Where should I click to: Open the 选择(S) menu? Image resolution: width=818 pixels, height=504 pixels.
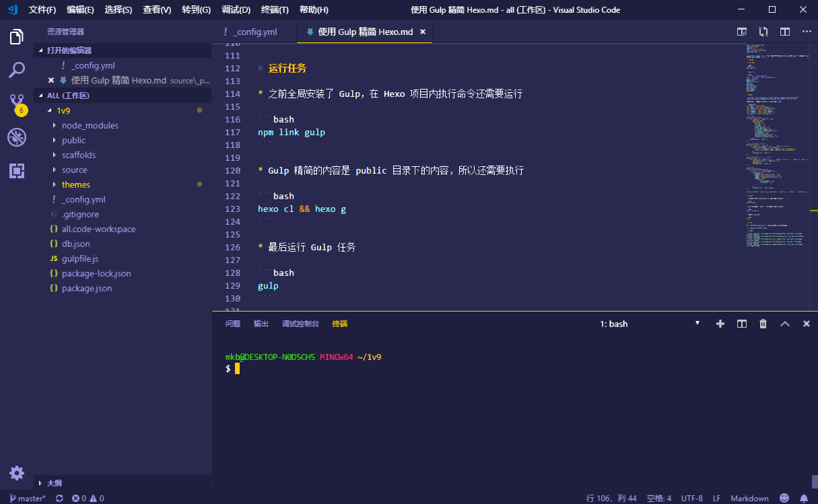point(118,10)
